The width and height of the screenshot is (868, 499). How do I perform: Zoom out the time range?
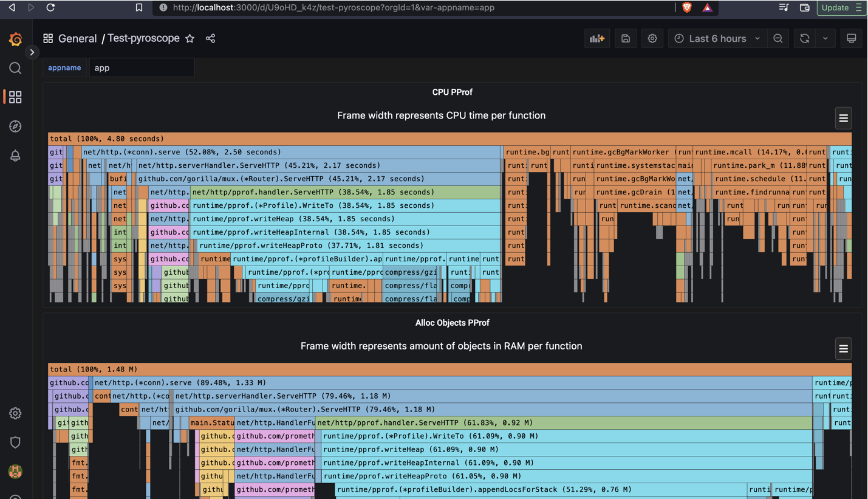point(778,38)
